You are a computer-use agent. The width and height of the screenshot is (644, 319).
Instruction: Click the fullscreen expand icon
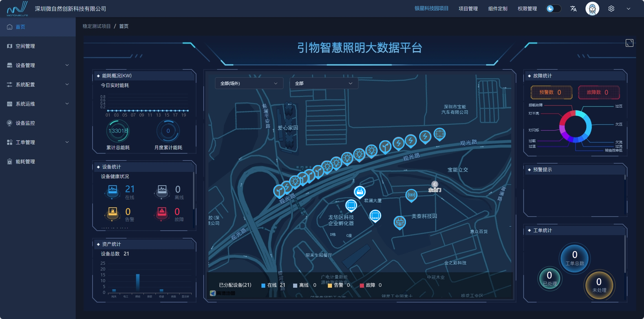630,43
